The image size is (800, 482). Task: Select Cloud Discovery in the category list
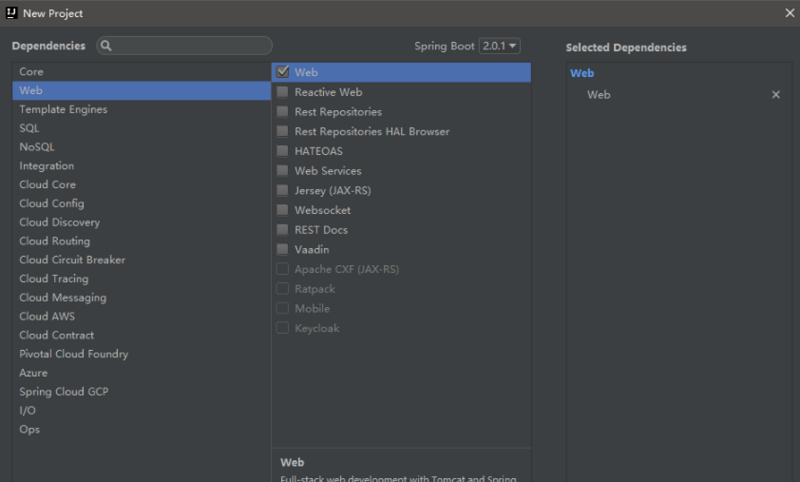tap(59, 222)
